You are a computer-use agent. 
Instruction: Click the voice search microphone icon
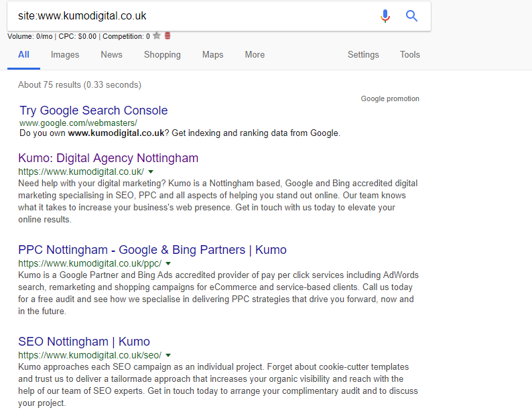(385, 15)
